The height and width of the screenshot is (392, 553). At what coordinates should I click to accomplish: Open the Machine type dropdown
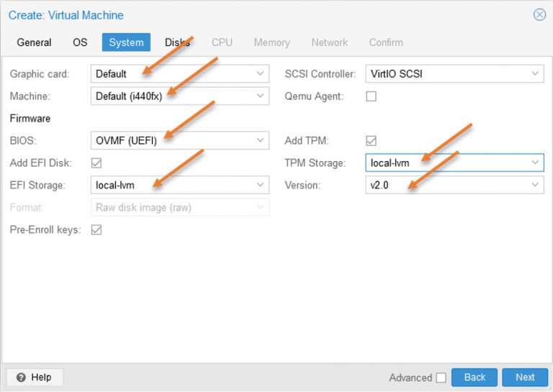[260, 96]
